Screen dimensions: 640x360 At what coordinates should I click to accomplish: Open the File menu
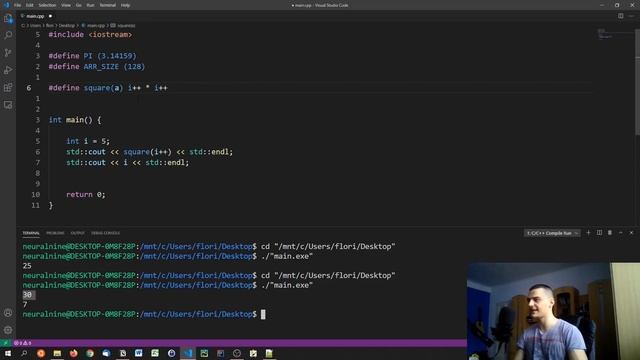tap(17, 5)
